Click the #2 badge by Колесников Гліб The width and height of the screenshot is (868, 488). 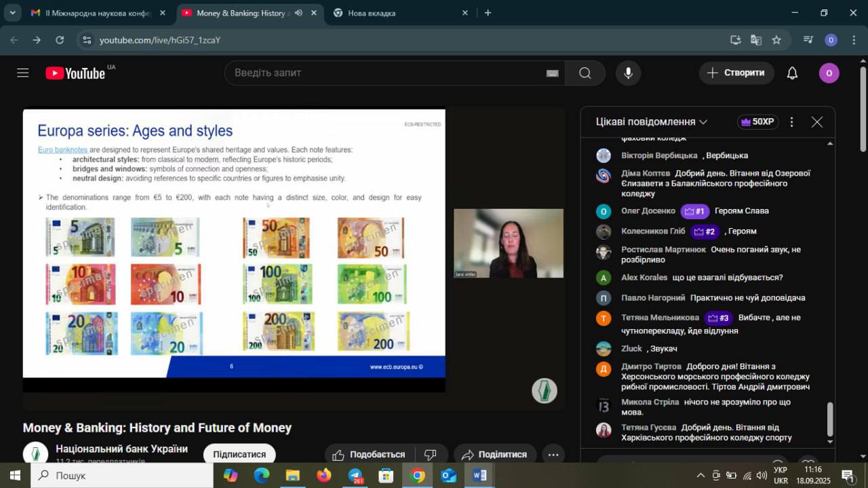tap(705, 231)
